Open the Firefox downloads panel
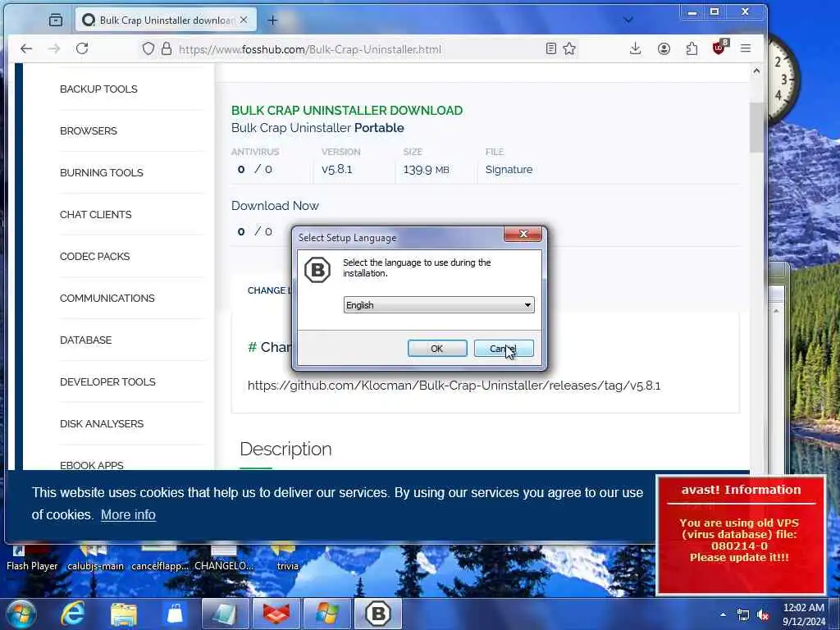840x630 pixels. pyautogui.click(x=636, y=48)
